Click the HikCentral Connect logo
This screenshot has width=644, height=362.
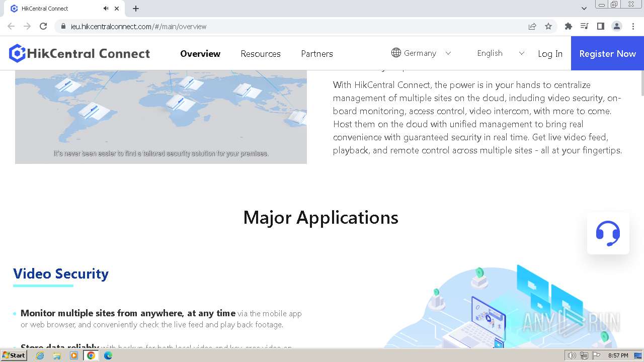[x=79, y=53]
